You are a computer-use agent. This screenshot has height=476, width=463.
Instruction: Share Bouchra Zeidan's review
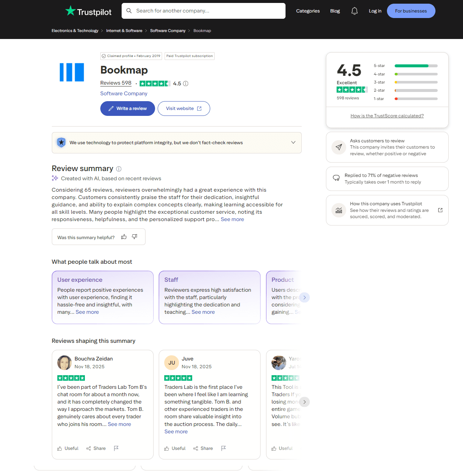tap(96, 448)
